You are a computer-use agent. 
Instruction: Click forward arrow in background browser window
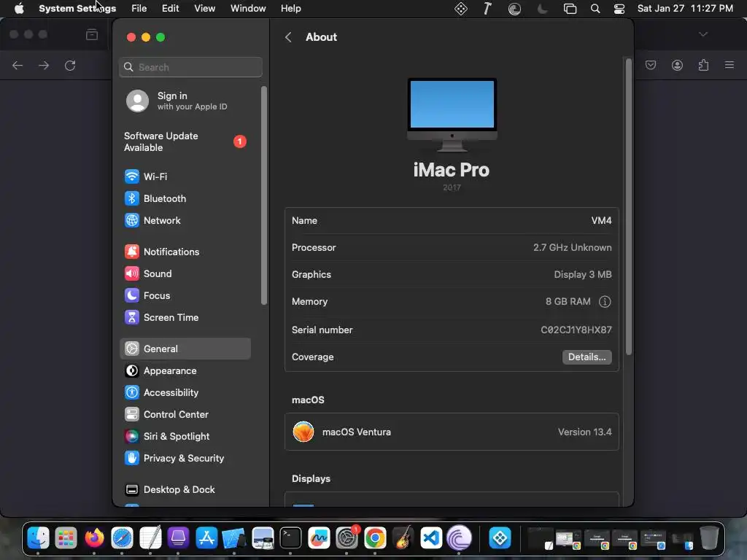click(44, 65)
